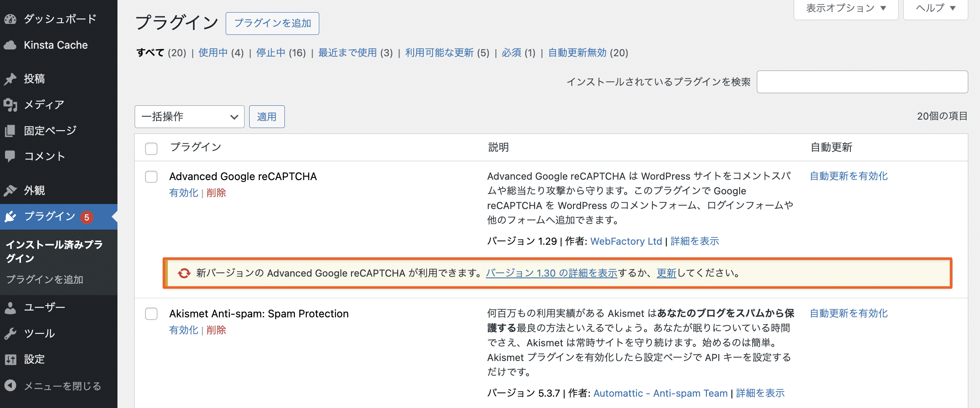Image resolution: width=980 pixels, height=408 pixels.
Task: Click 更新 link in update notice
Action: coord(667,273)
